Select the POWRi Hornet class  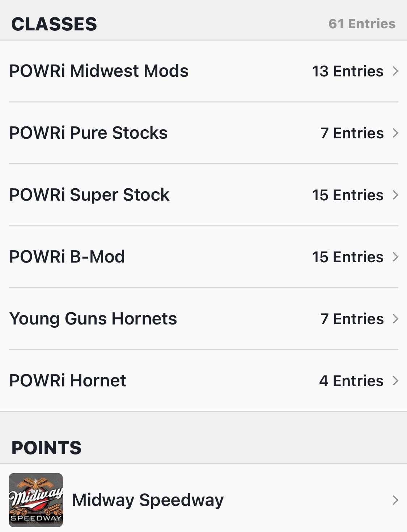pyautogui.click(x=68, y=381)
